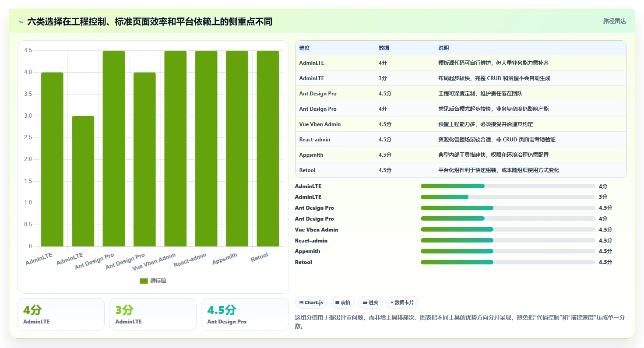Click the 4.5分 Ant Design Pro data card

tap(245, 314)
